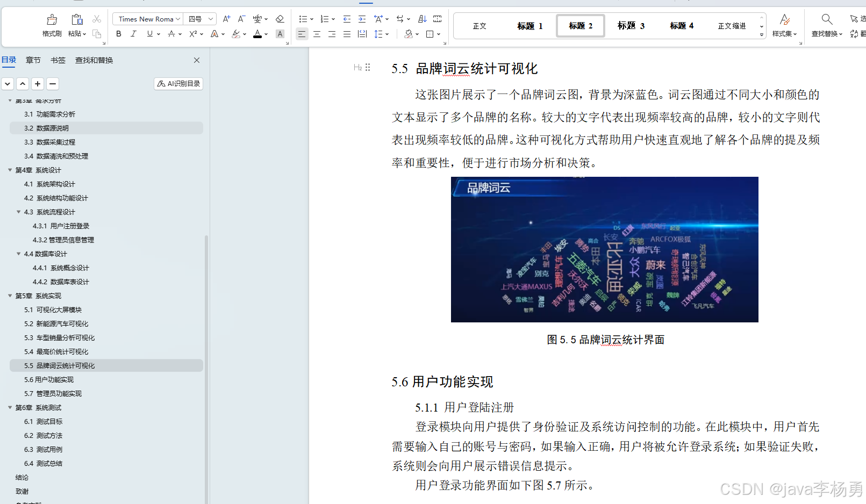Click the line spacing icon
This screenshot has height=504, width=866.
(x=378, y=34)
